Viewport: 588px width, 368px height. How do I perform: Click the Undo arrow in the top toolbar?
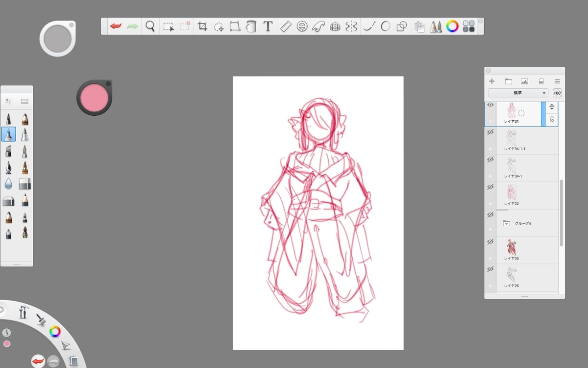(116, 26)
